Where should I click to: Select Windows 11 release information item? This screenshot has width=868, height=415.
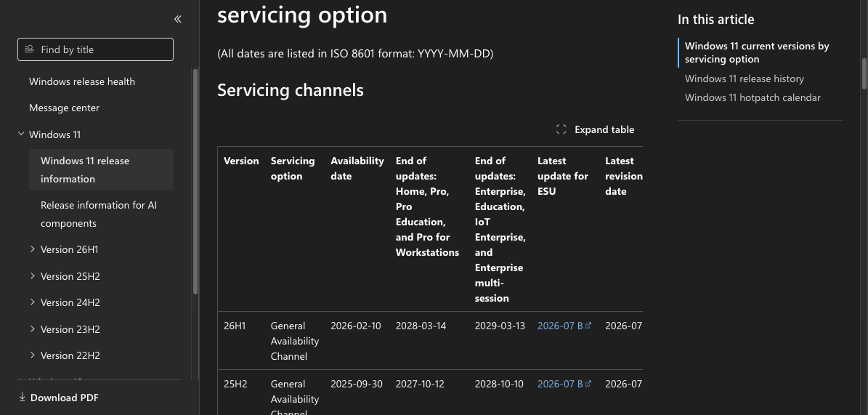(x=101, y=169)
